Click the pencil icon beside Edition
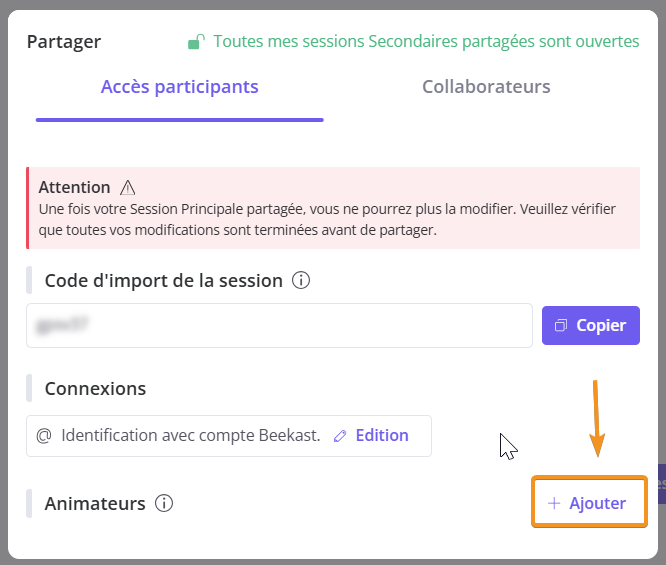The width and height of the screenshot is (666, 565). [x=340, y=436]
